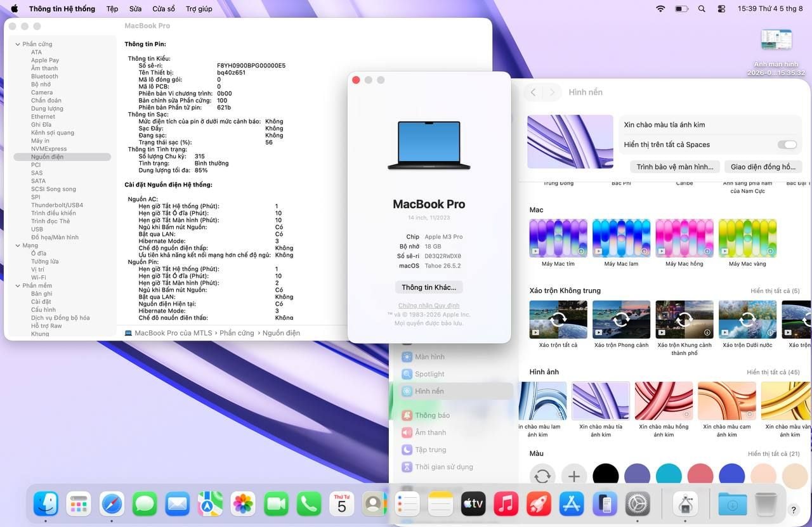This screenshot has width=812, height=527.
Task: Select 'Wi-Fi' in the network tree
Action: (38, 278)
